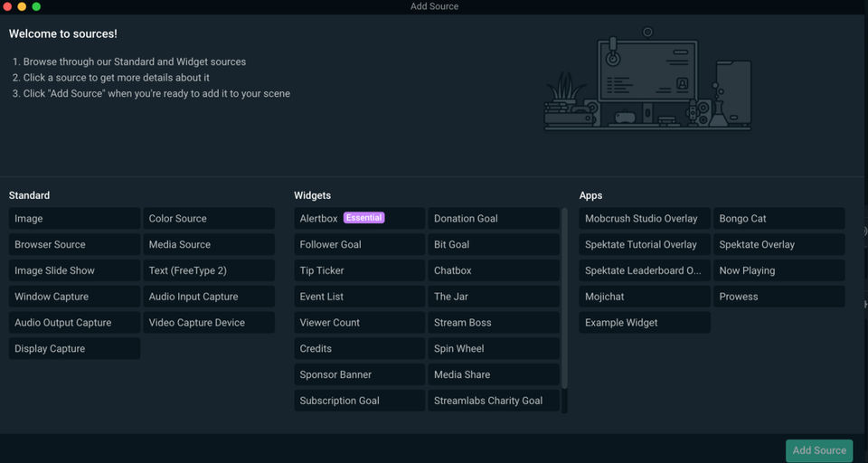Select Media Share widget
This screenshot has width=868, height=463.
coord(494,374)
